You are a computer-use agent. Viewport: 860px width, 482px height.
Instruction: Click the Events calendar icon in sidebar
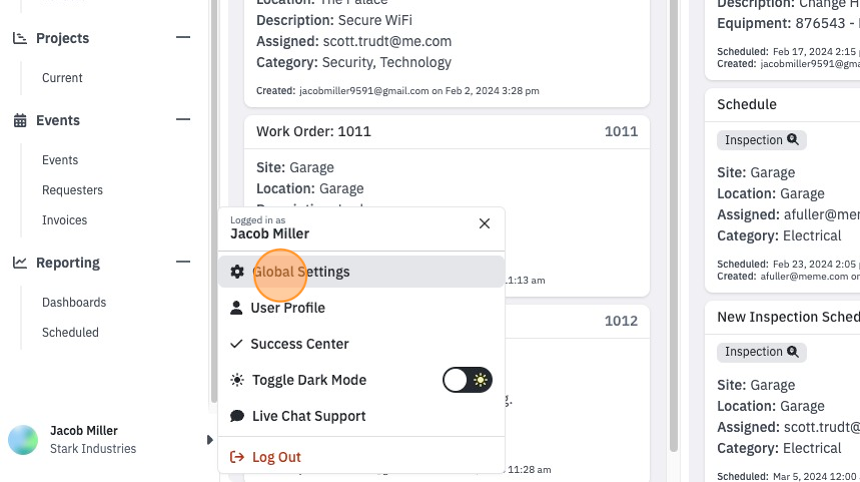tap(20, 120)
